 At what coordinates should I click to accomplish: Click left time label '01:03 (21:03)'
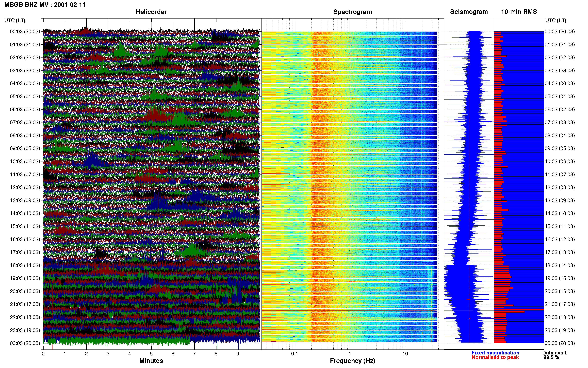pyautogui.click(x=25, y=45)
